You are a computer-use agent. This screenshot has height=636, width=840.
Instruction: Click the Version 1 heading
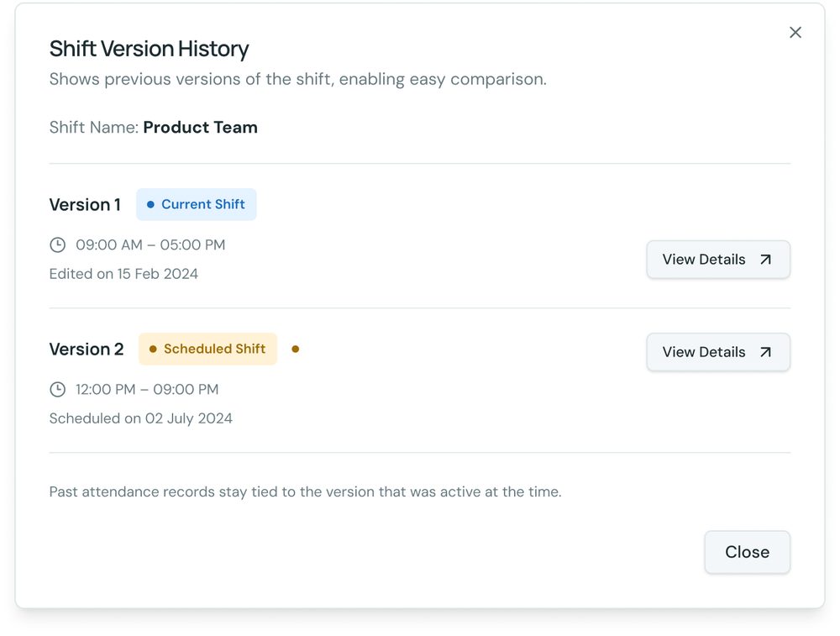[85, 205]
